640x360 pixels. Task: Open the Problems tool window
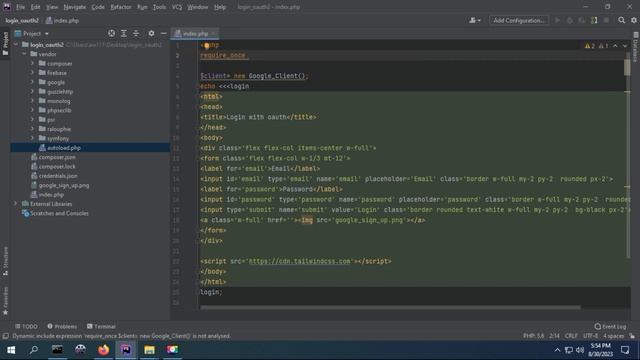click(62, 327)
